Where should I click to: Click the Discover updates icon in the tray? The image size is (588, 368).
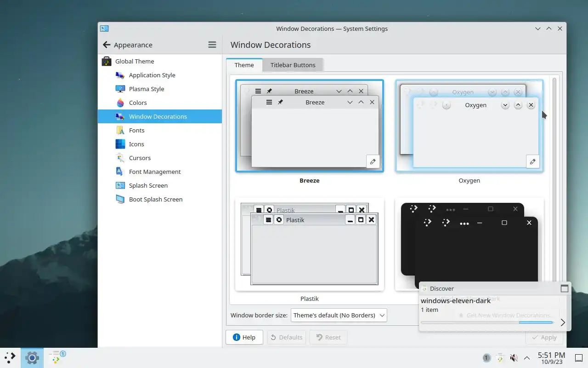point(500,358)
